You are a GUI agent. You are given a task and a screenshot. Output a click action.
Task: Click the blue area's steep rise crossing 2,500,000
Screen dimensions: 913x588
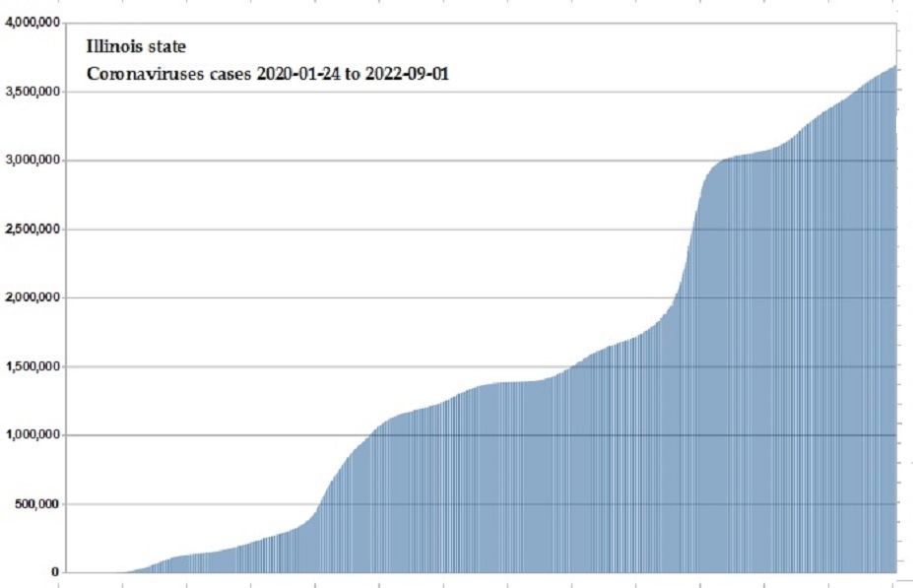(692, 229)
